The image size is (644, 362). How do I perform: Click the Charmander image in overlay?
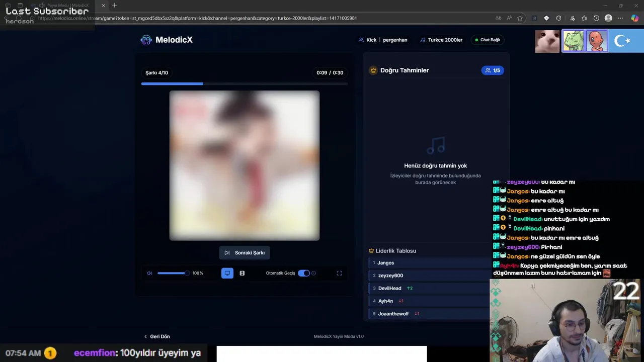click(x=597, y=41)
